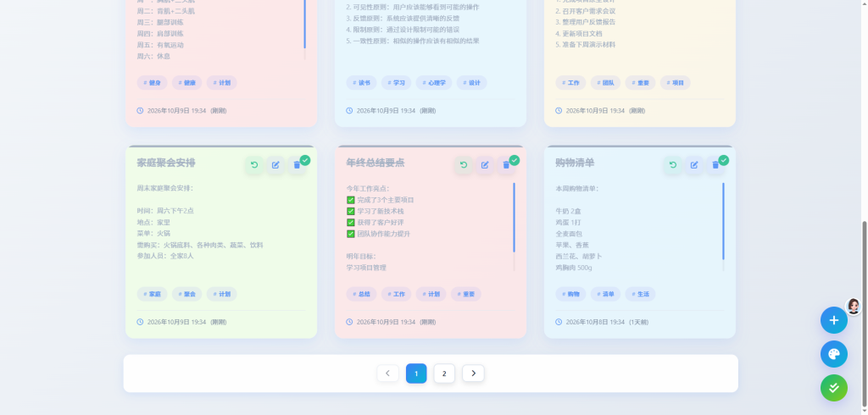Click the 项目 tag
Screen dimensions: 868x415
(676, 83)
